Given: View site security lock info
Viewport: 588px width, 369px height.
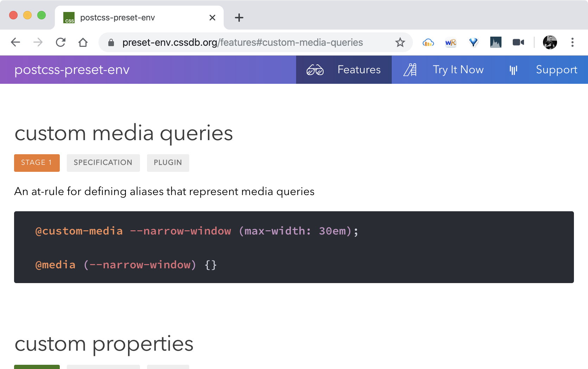Looking at the screenshot, I should pos(111,43).
